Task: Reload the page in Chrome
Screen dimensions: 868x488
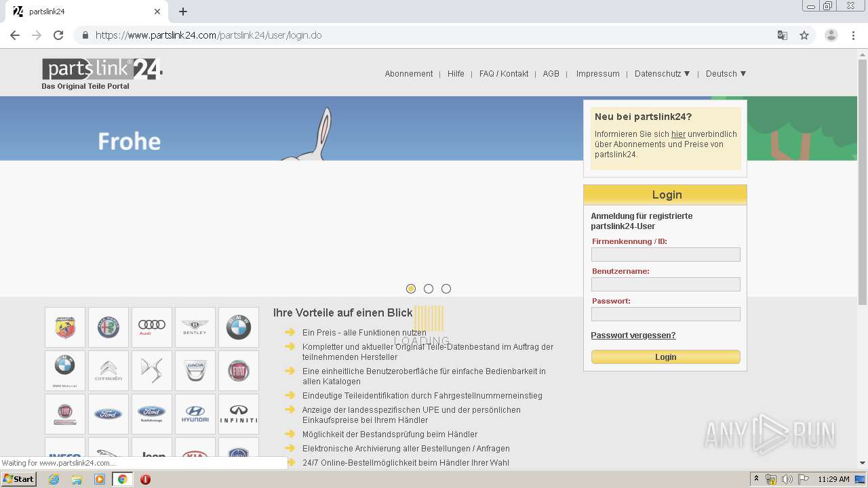Action: coord(58,35)
